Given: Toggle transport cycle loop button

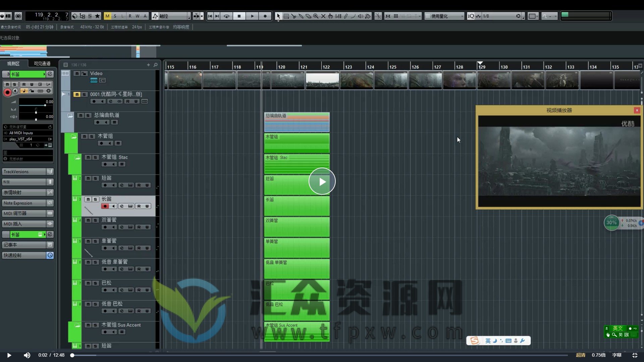Looking at the screenshot, I should point(226,16).
